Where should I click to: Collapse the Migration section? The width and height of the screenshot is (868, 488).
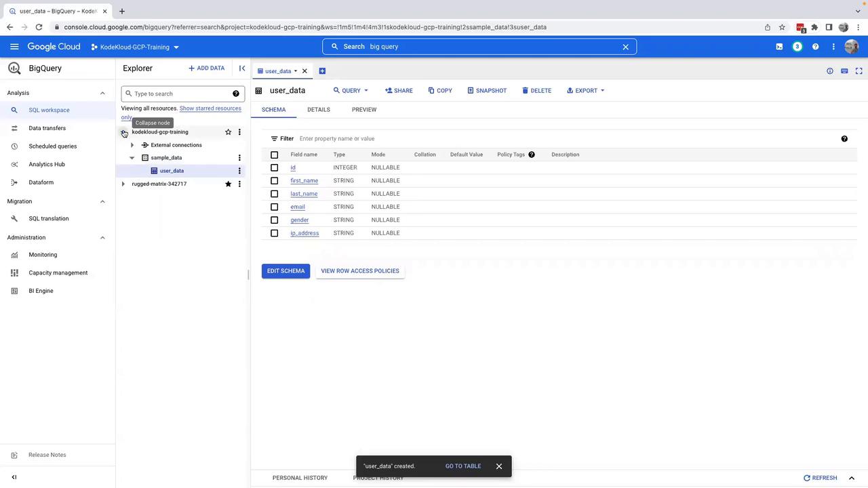click(x=102, y=201)
